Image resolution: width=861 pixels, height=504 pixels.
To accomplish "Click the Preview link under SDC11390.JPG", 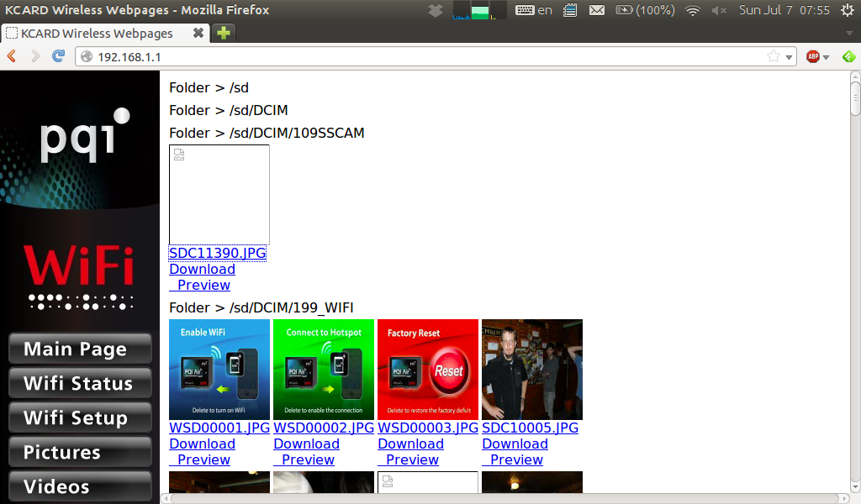I will (200, 285).
